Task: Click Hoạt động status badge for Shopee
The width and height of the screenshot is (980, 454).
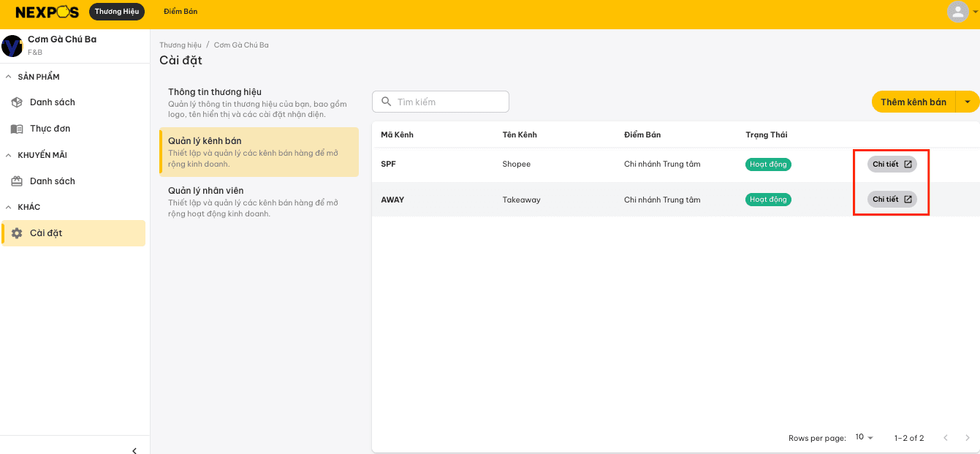Action: (768, 164)
